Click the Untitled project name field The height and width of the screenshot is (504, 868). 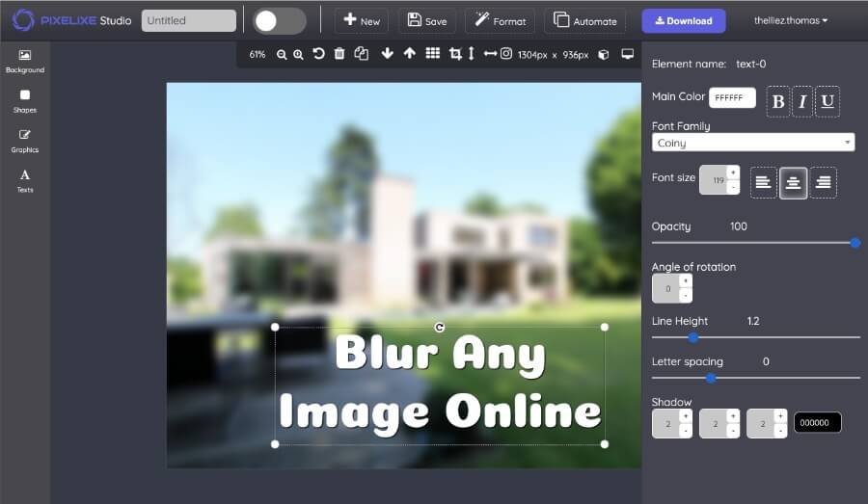point(188,21)
